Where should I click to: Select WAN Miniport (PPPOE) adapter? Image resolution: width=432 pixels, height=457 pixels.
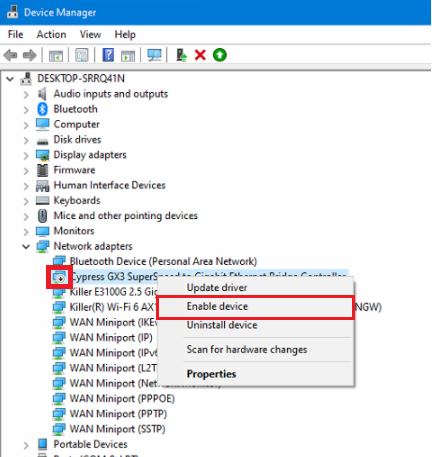point(122,399)
